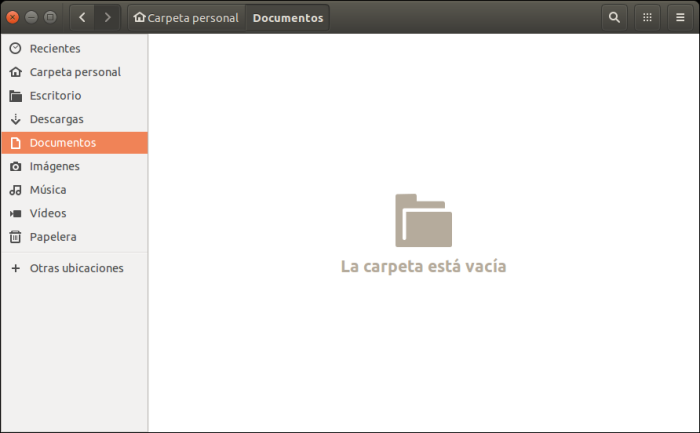Open Recientes in the sidebar
The image size is (700, 433).
point(55,48)
